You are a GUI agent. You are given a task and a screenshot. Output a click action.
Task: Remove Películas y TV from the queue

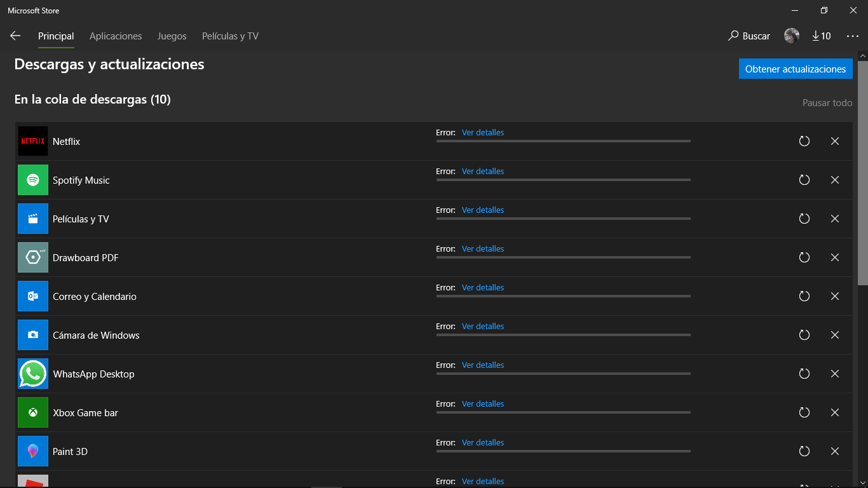pyautogui.click(x=835, y=219)
